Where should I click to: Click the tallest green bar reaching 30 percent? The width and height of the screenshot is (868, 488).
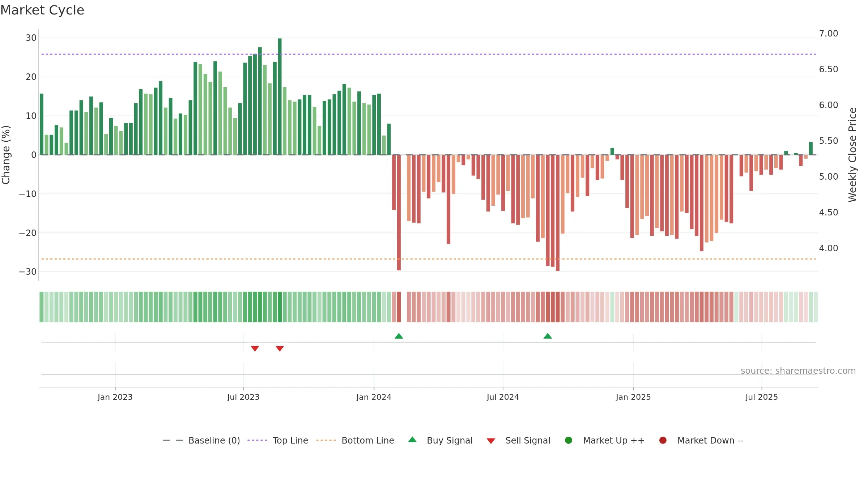(280, 97)
